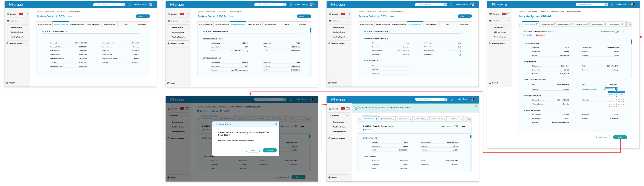The image size is (644, 186).
Task: Open Parts tab in Network Information screen
Action: [287, 24]
